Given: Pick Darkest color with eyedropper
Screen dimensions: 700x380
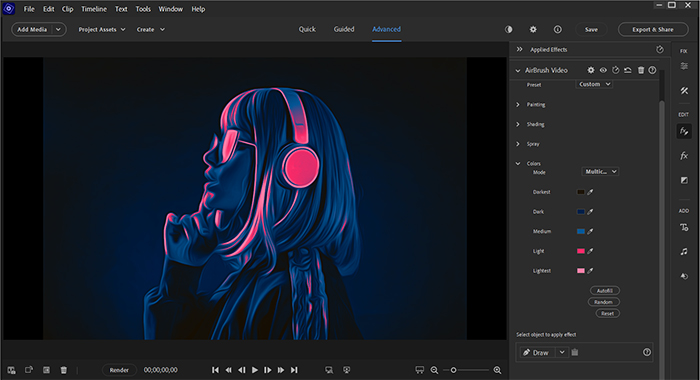Looking at the screenshot, I should (x=590, y=192).
